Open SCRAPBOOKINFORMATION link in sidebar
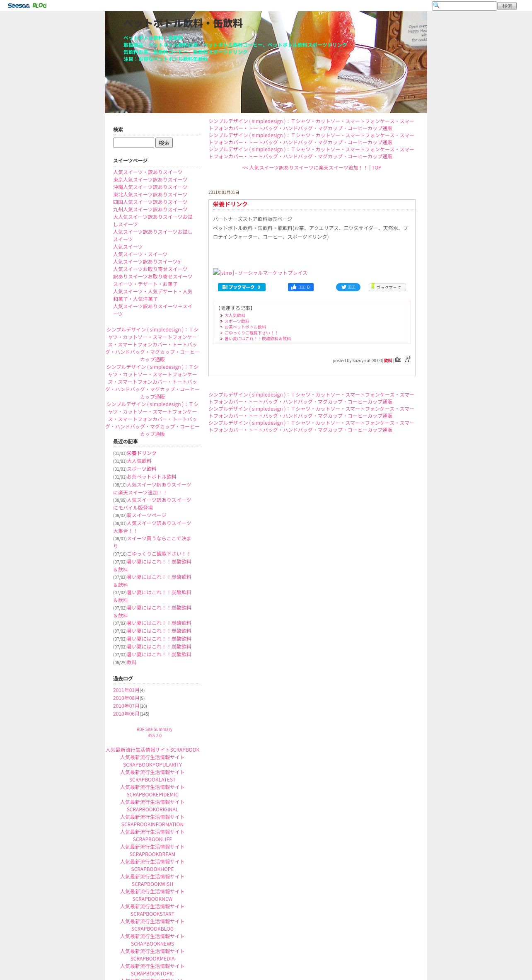The width and height of the screenshot is (532, 980). (x=152, y=821)
